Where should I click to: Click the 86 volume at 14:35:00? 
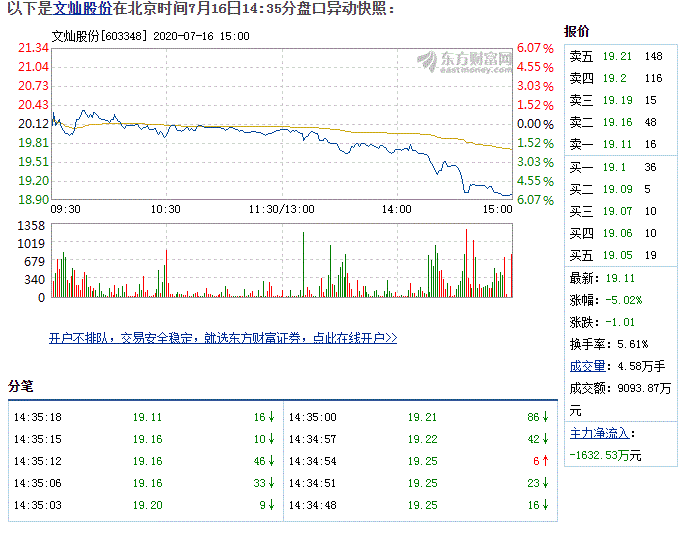pos(533,417)
